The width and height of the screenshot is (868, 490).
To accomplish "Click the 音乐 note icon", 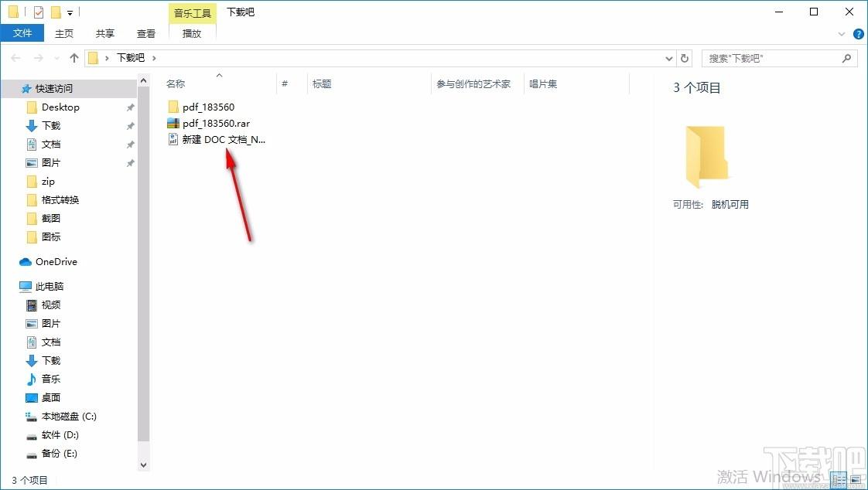I will click(32, 379).
